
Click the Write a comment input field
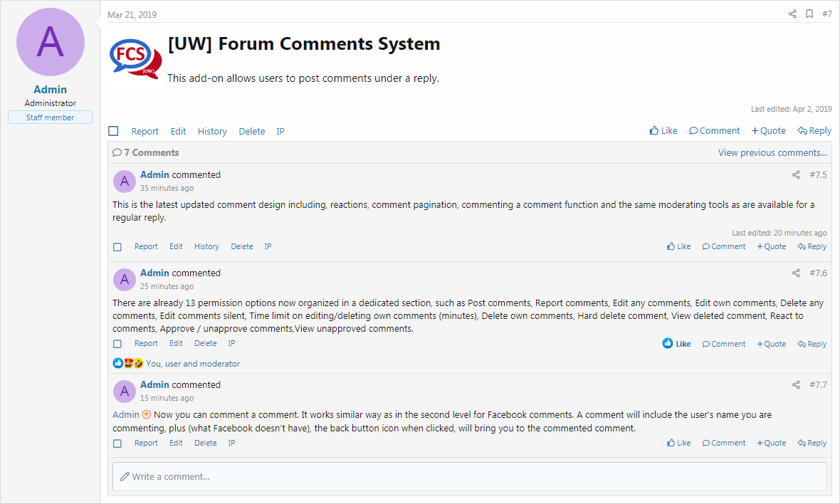[470, 476]
